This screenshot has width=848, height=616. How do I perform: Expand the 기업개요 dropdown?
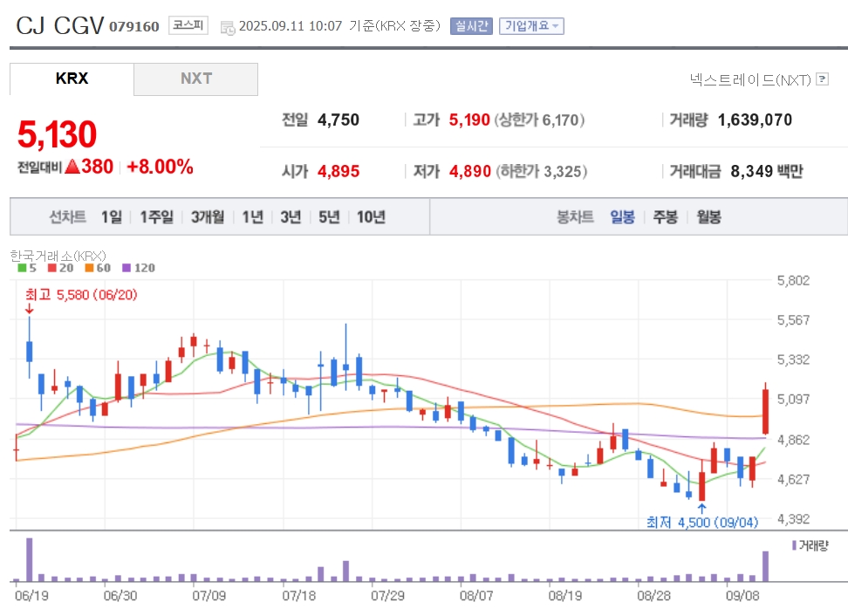531,26
